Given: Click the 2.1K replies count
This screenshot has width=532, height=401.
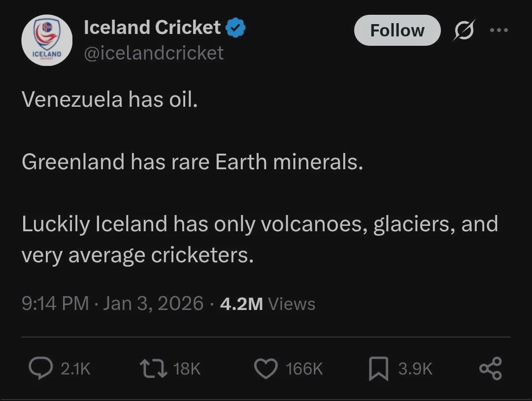Looking at the screenshot, I should [x=75, y=369].
